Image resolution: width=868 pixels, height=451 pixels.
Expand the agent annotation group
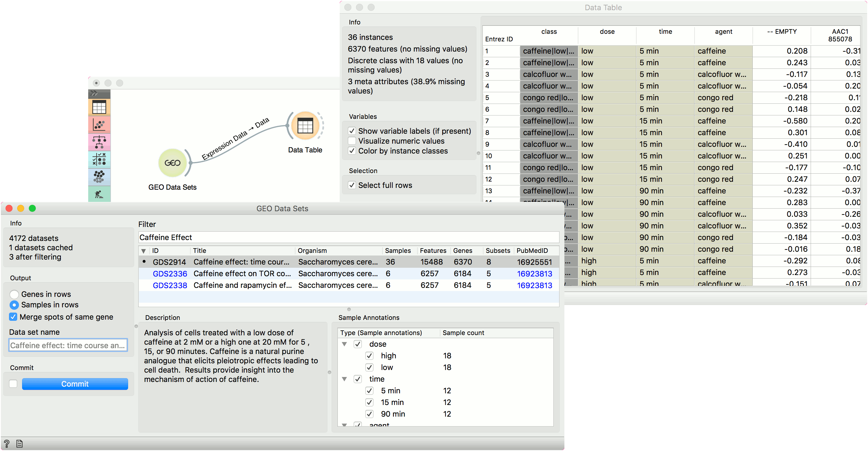344,424
